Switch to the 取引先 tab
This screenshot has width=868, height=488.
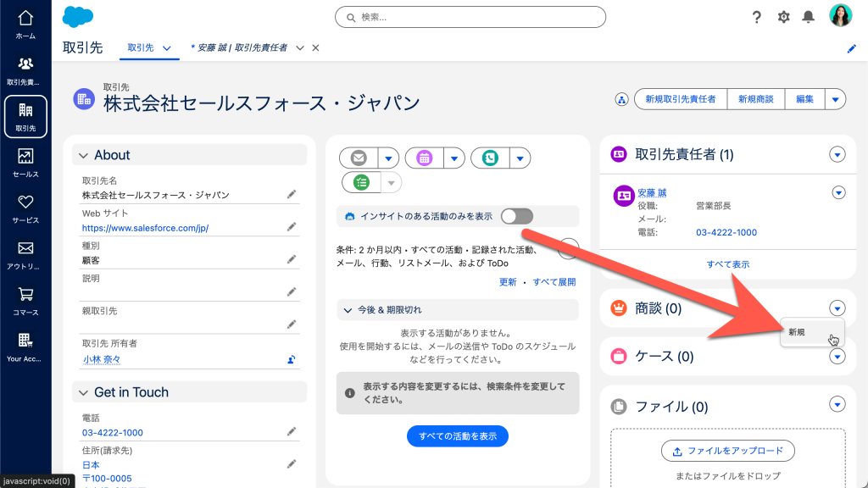(141, 48)
